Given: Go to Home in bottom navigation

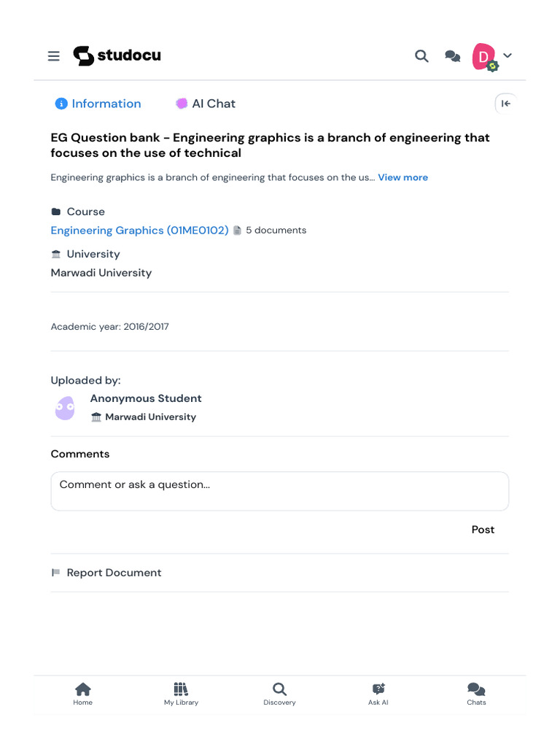Looking at the screenshot, I should click(83, 694).
